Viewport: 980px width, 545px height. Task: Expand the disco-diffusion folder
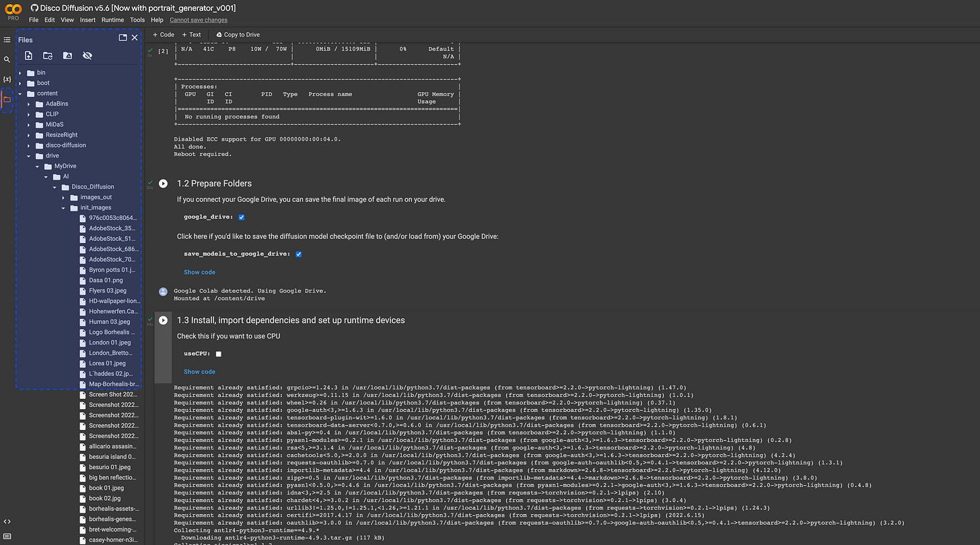pos(29,145)
